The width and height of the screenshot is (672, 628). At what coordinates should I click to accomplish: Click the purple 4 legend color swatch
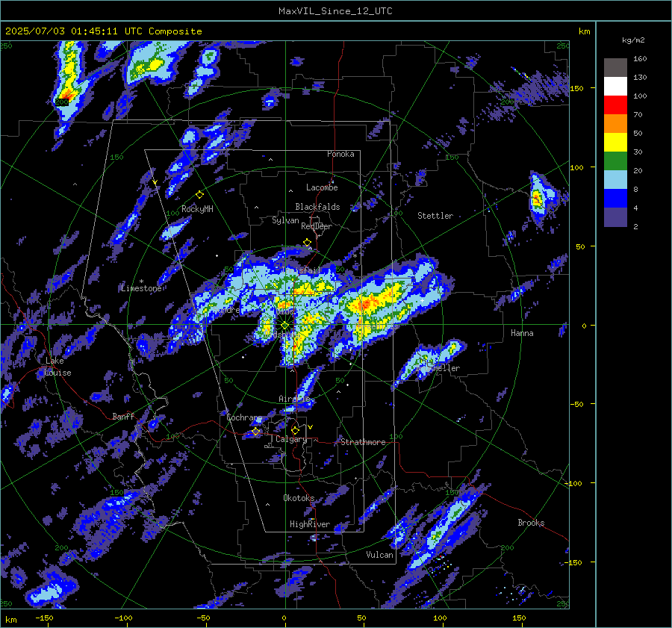pos(615,217)
